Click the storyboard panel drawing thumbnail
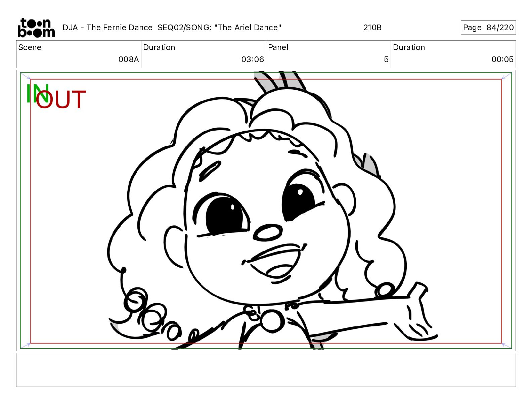This screenshot has width=532, height=411. point(266,211)
